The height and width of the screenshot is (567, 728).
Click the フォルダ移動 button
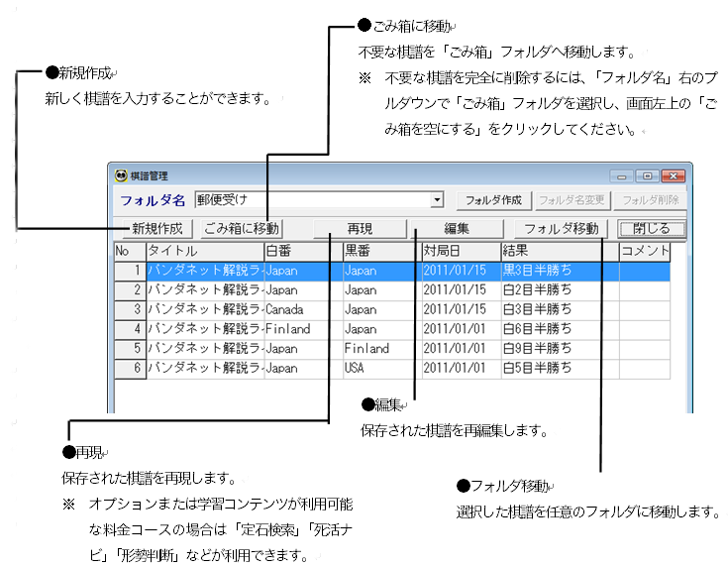pyautogui.click(x=562, y=229)
